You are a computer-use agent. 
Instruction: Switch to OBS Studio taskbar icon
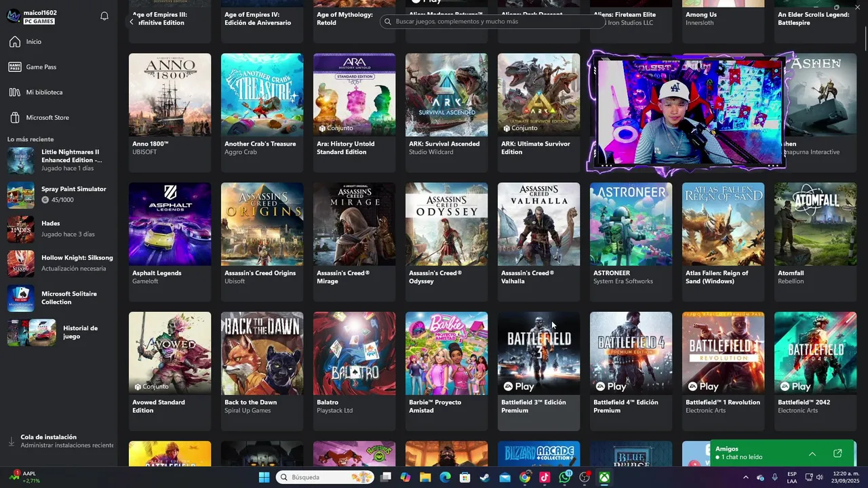(585, 477)
